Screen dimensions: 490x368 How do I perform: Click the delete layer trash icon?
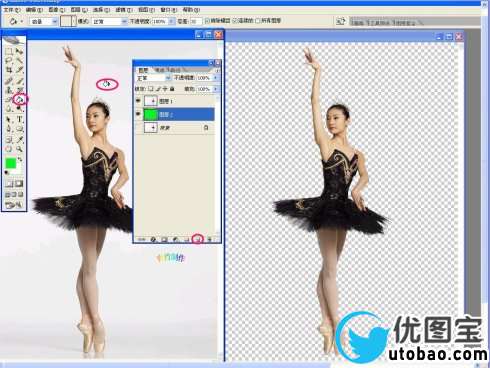tap(210, 239)
